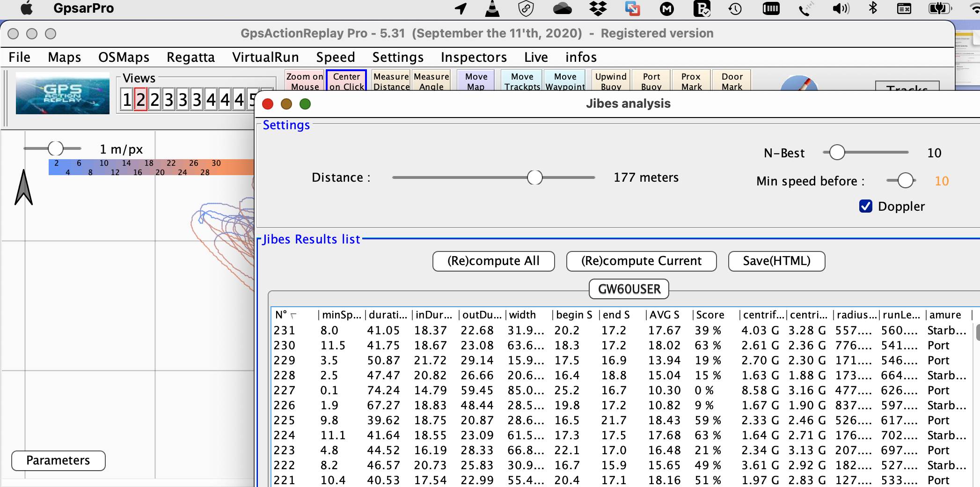980x487 pixels.
Task: Click the (Re)compute All button
Action: coord(493,261)
